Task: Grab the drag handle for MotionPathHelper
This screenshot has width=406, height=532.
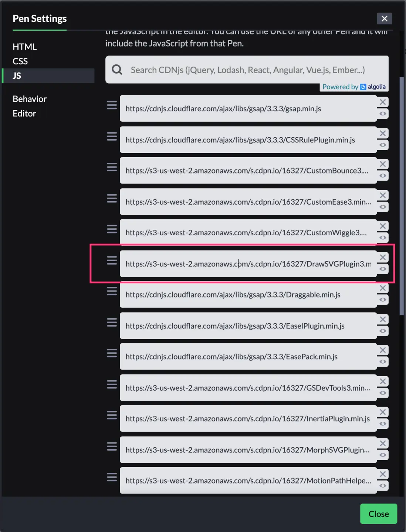Action: [x=112, y=477]
